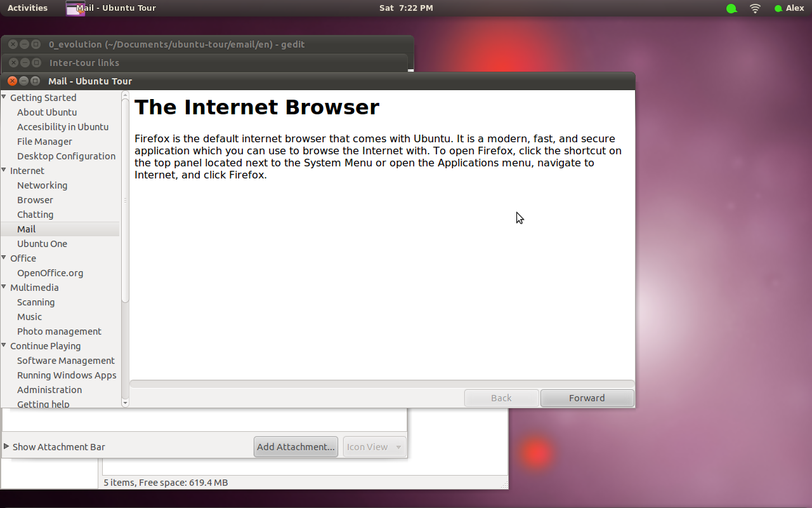Click the sidebar scroll-down arrow
812x508 pixels.
(125, 403)
